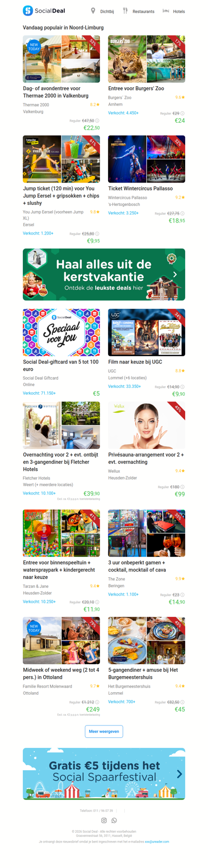
Task: Click the xxx@ureader.com email link
Action: [157, 841]
